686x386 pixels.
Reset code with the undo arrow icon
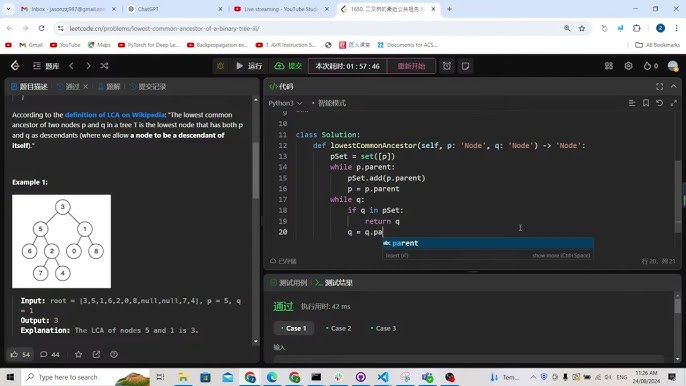tap(659, 103)
